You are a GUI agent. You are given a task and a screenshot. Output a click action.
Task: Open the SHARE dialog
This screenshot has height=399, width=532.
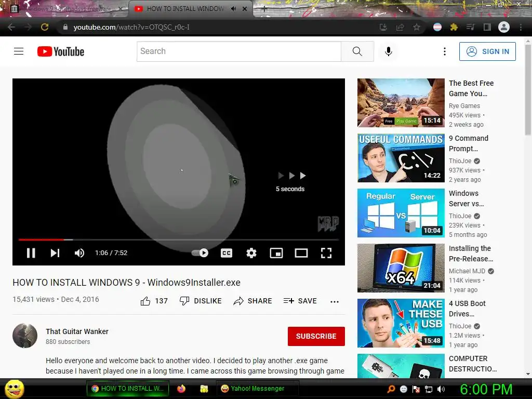point(253,301)
